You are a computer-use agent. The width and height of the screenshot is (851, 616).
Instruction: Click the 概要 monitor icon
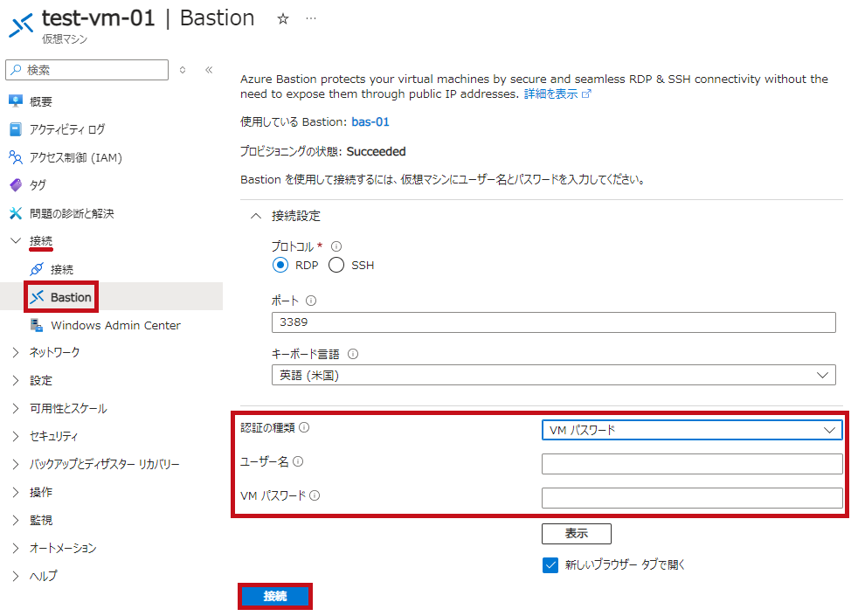(16, 101)
